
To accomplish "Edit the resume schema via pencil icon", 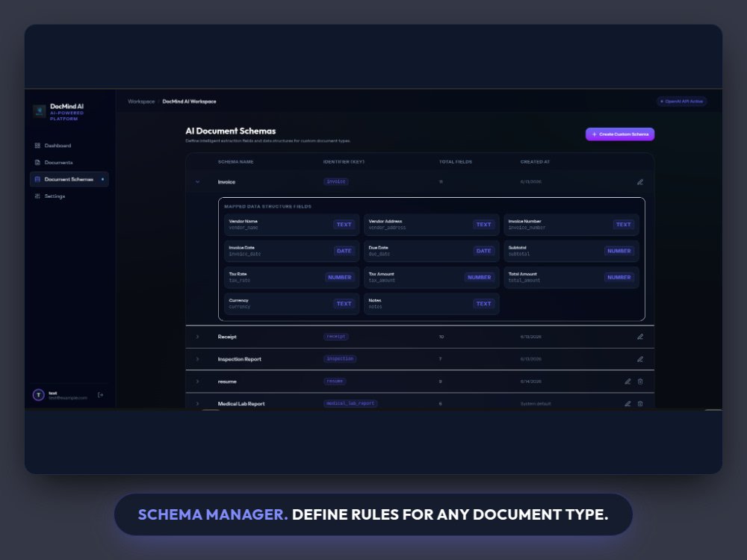I will coord(628,382).
